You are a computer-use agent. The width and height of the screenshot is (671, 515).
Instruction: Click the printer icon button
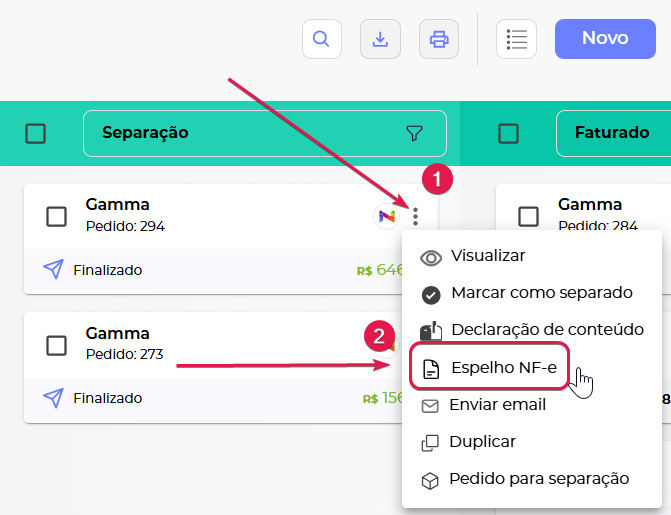[x=438, y=39]
